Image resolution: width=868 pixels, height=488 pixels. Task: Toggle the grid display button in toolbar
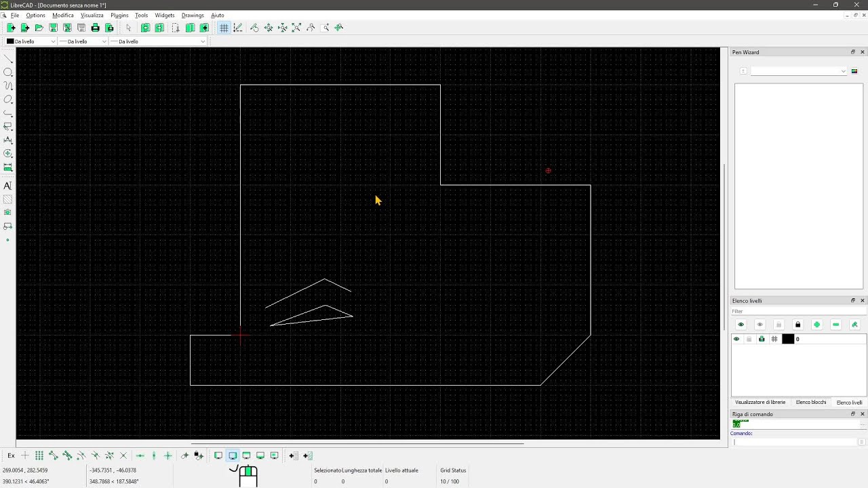(x=224, y=28)
